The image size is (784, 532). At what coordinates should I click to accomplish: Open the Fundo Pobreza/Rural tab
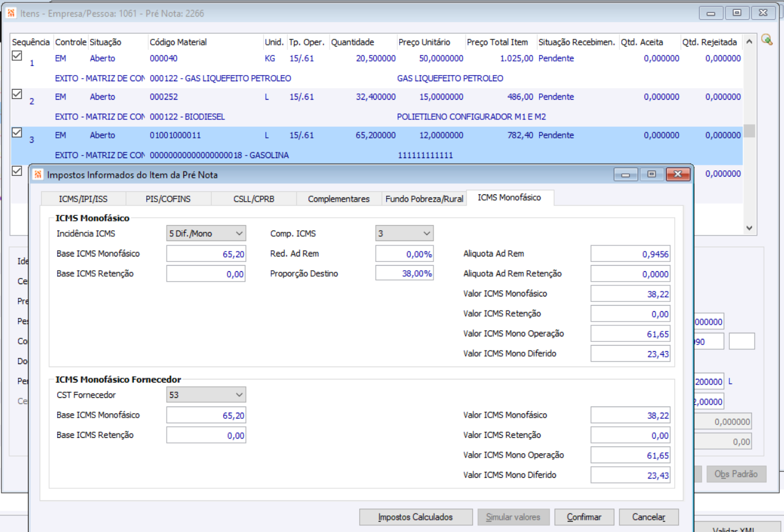[x=424, y=199]
